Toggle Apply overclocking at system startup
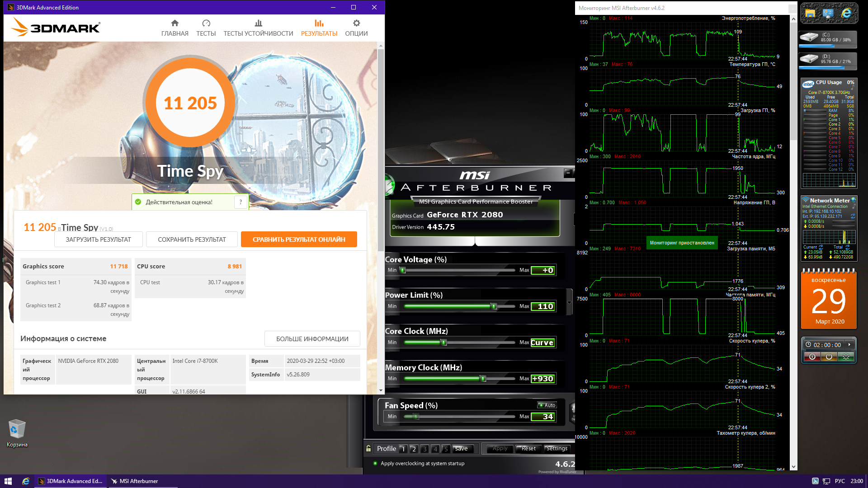Viewport: 868px width, 488px height. [x=375, y=463]
